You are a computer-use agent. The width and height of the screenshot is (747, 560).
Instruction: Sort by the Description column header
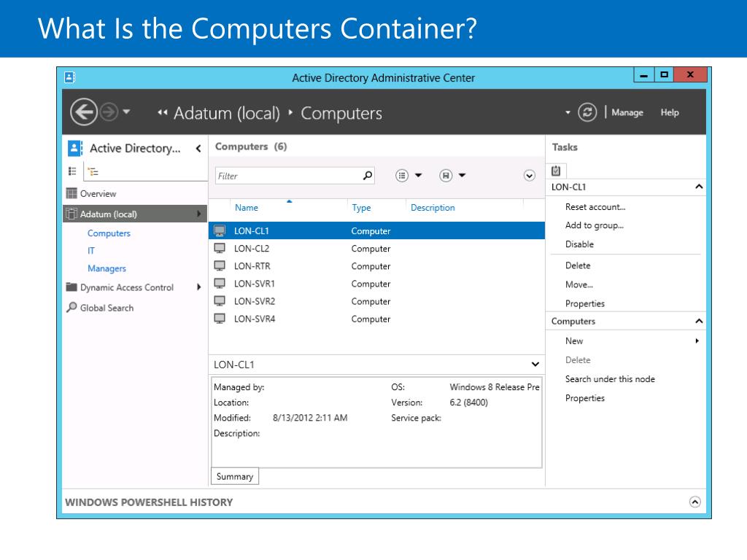coord(433,208)
